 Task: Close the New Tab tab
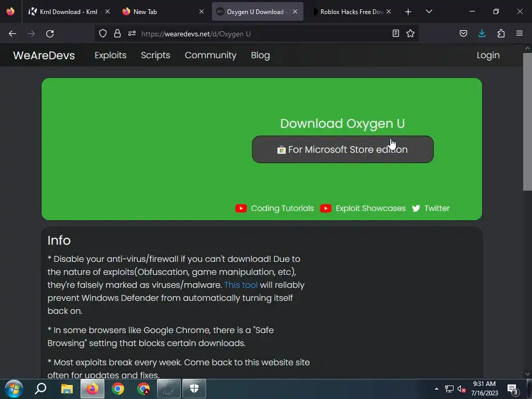pos(202,11)
